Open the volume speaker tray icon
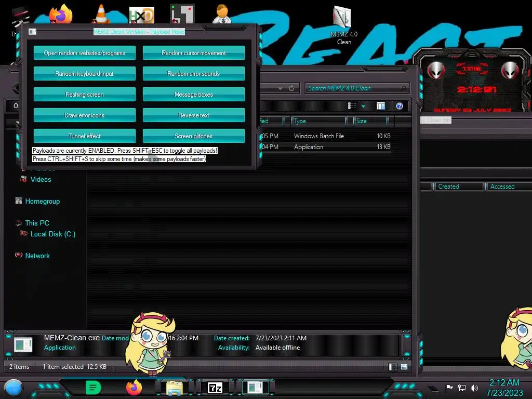Image resolution: width=532 pixels, height=399 pixels. point(474,388)
